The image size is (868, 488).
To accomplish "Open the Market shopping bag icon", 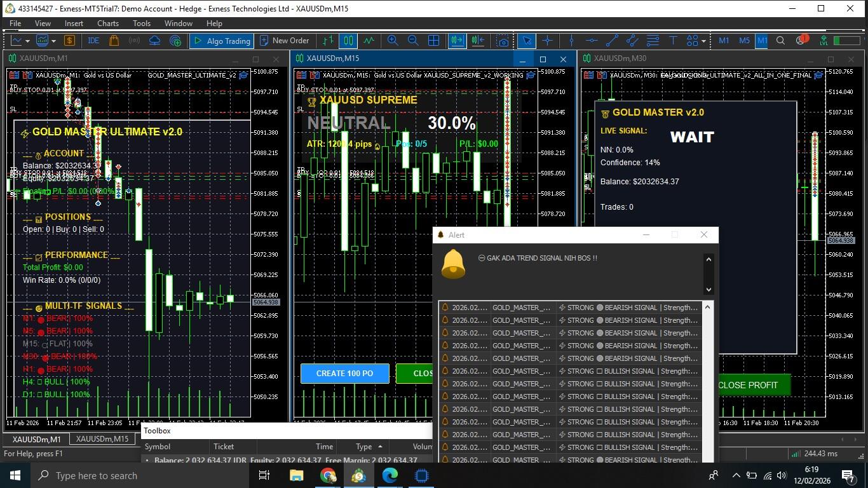I will coord(114,41).
